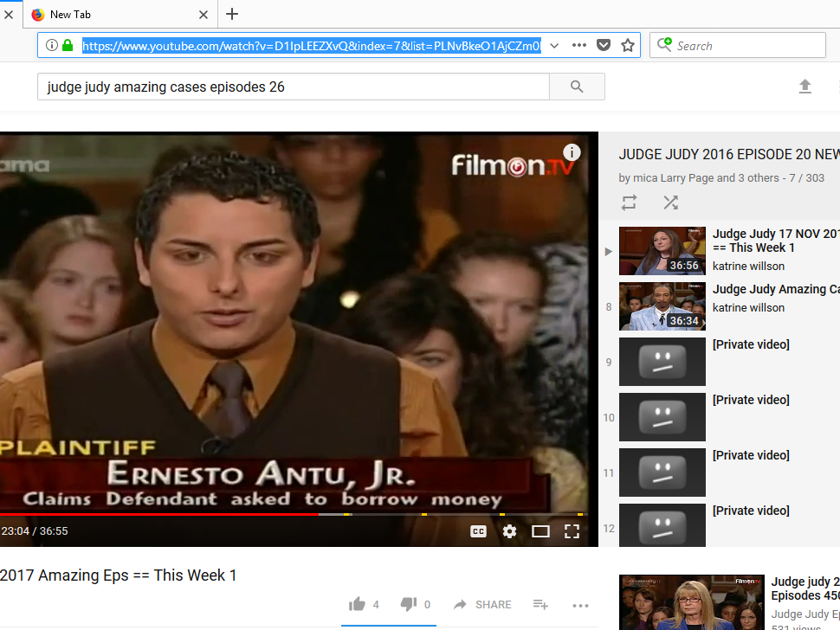Viewport: 840px width, 630px height.
Task: Click the upload video arrow icon
Action: coord(804,87)
